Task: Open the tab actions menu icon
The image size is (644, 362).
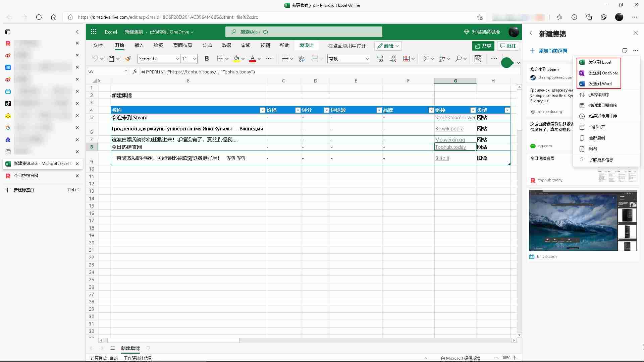Action: 8,32
